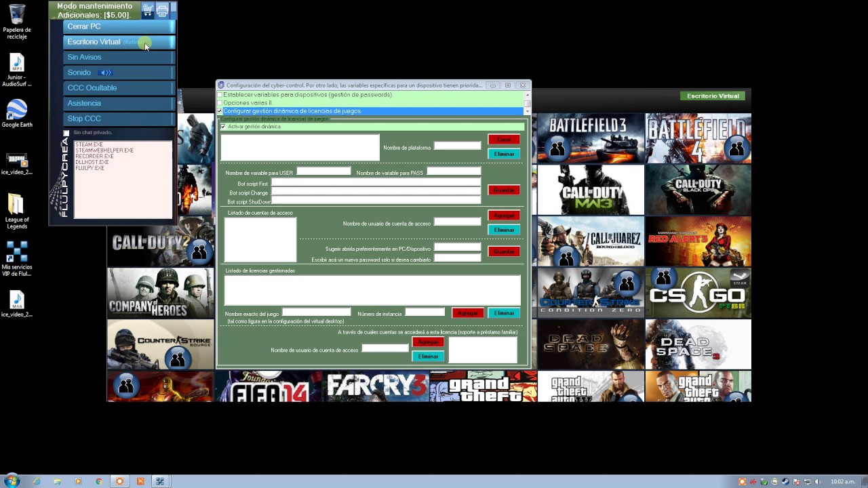Screen dimensions: 868x488
Task: Focus the Nombre de plataforma field
Action: coord(457,146)
